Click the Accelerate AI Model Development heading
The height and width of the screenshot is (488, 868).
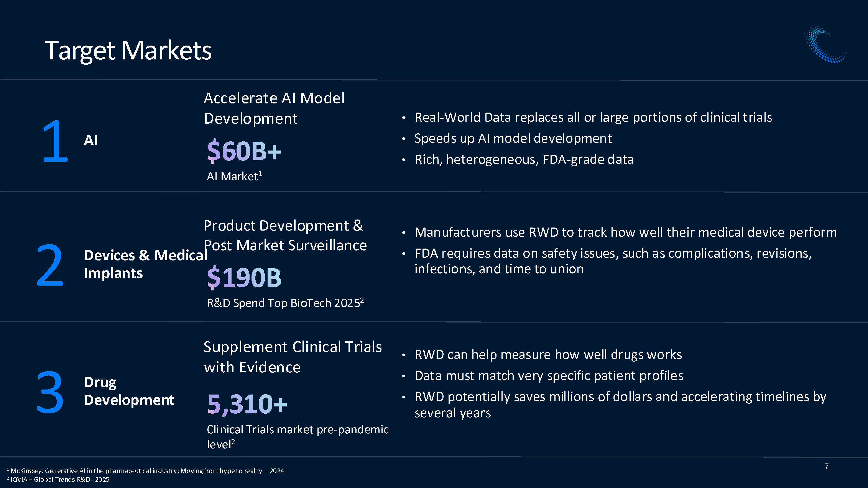coord(274,108)
